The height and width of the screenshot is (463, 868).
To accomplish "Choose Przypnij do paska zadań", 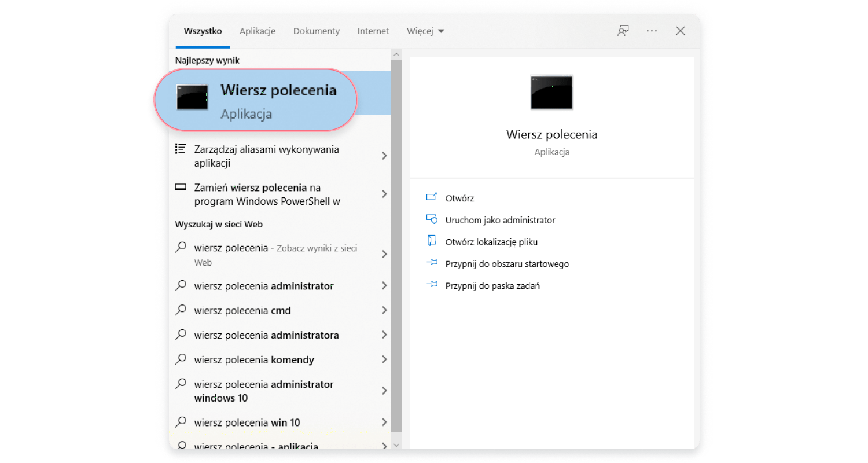I will pos(492,286).
